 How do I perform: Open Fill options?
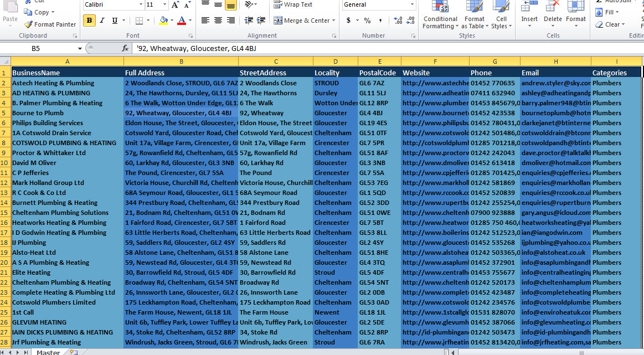[x=606, y=12]
